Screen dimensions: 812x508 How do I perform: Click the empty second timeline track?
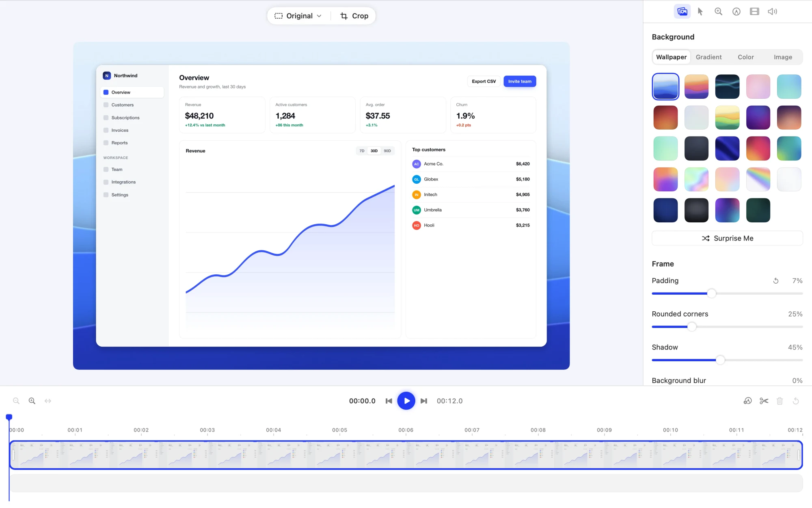coord(406,483)
